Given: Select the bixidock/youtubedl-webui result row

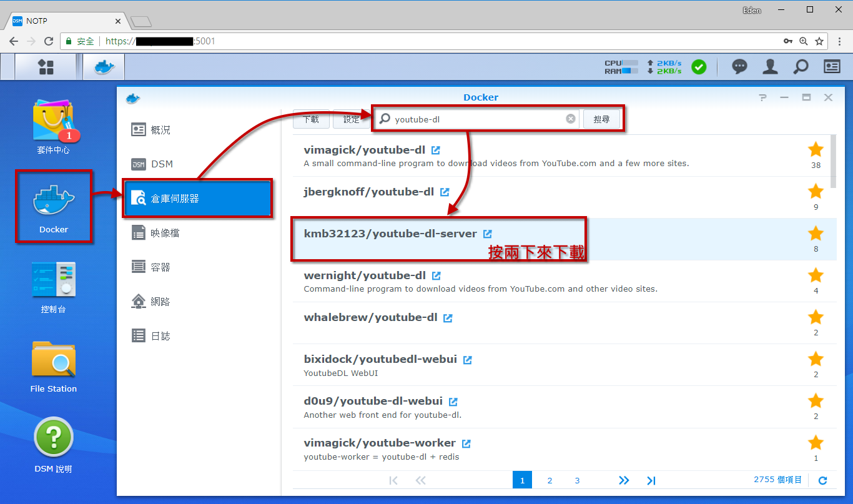Looking at the screenshot, I should (x=565, y=365).
